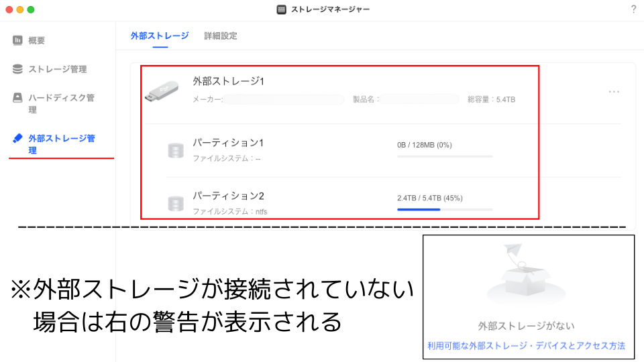Select ストレージ管理 in the sidebar

[57, 69]
